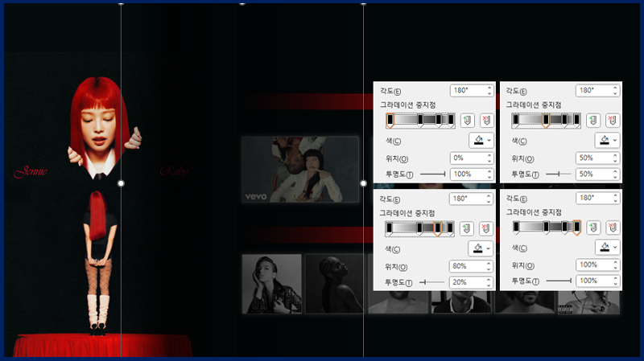Click transparency slider in the position 100% panel

[x=559, y=281]
